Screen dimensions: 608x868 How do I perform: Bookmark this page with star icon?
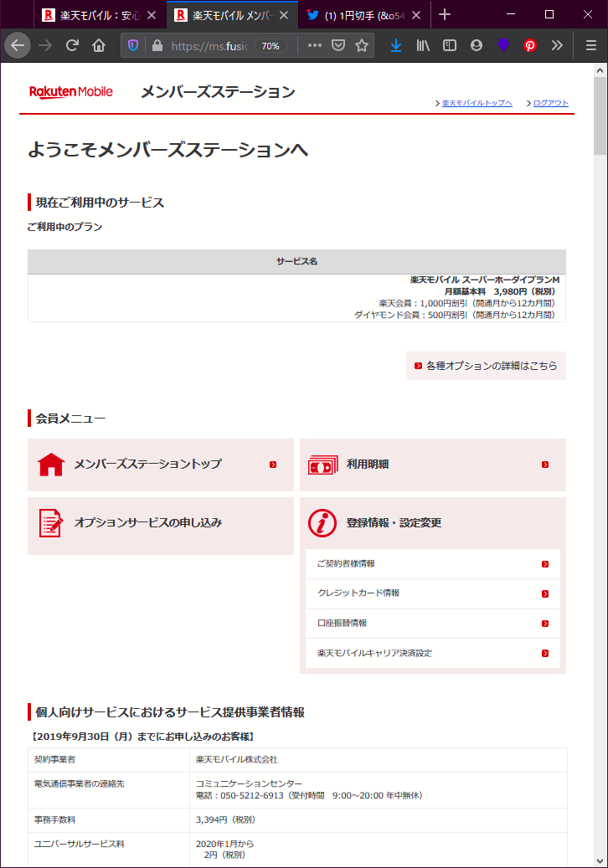[362, 45]
